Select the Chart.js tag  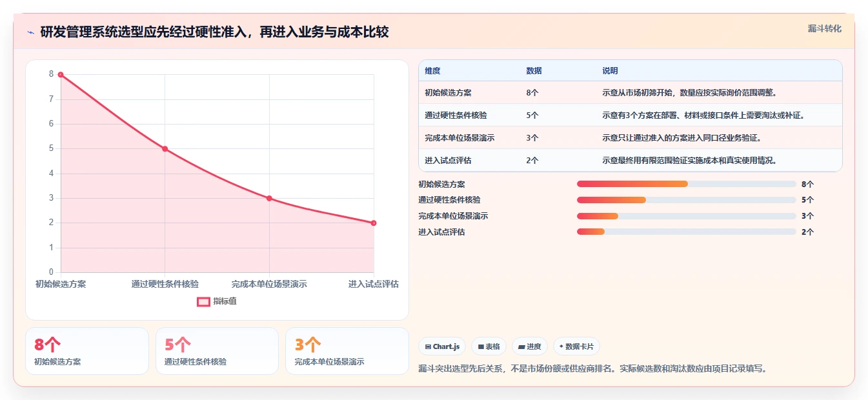pos(443,346)
